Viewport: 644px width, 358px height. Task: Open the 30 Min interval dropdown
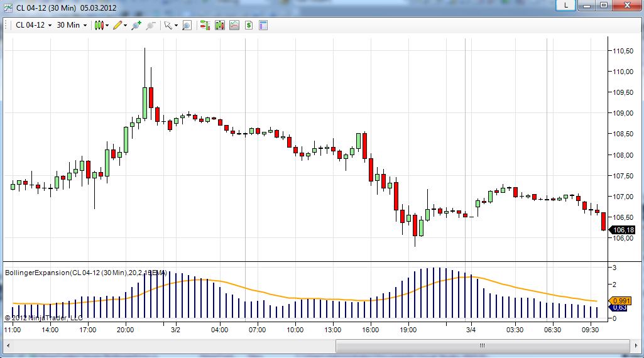pos(72,25)
